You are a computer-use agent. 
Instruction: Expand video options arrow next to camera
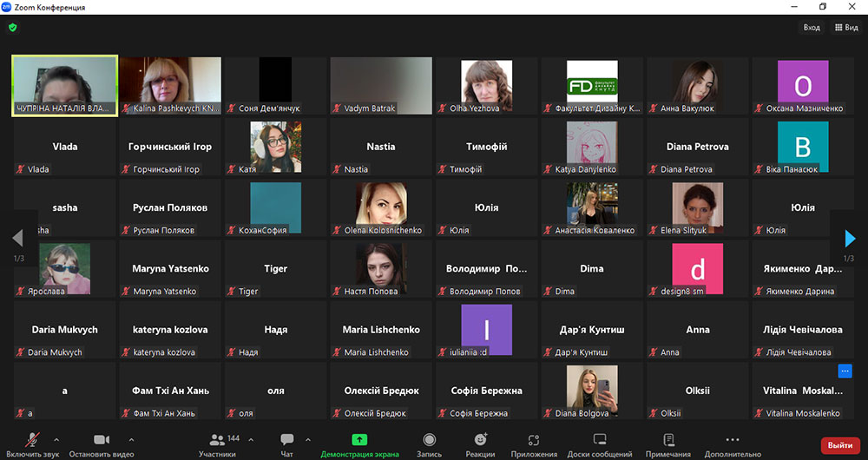point(131,439)
